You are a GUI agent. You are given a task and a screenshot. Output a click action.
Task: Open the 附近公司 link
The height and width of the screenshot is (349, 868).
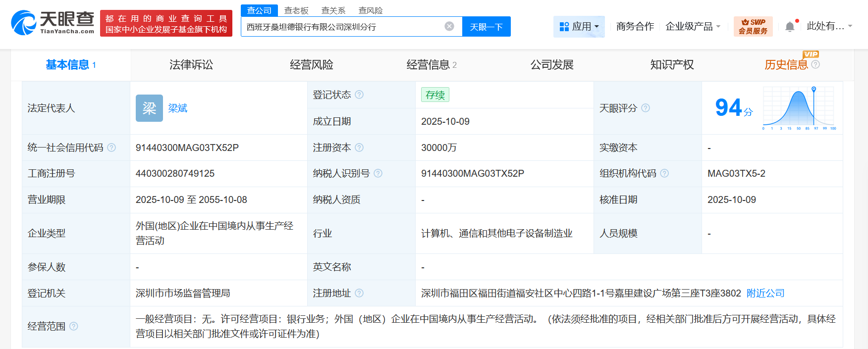765,293
